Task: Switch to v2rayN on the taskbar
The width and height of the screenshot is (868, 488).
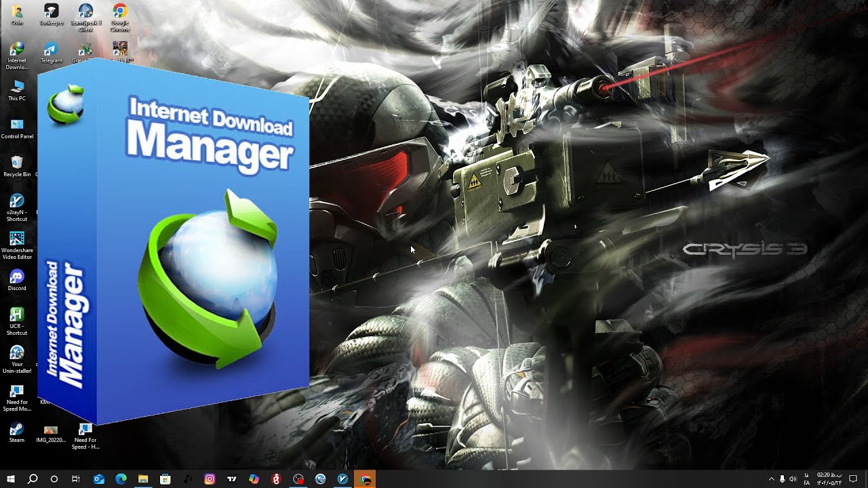Action: [343, 479]
